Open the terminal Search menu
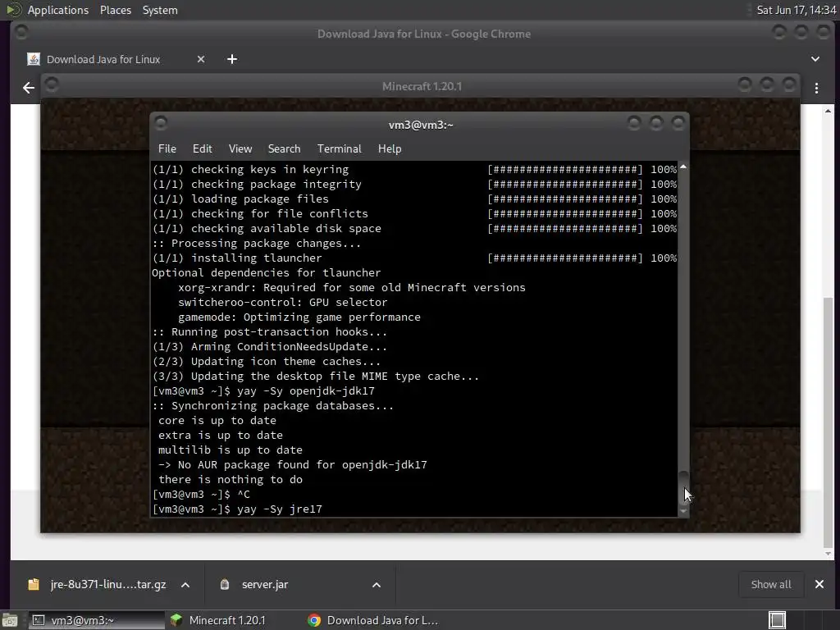 point(284,149)
